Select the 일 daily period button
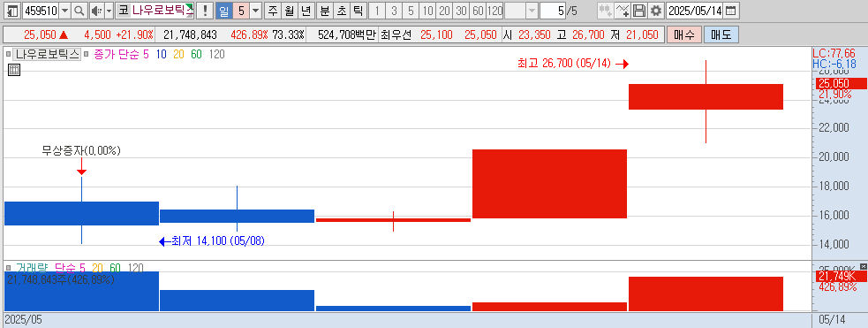The width and height of the screenshot is (868, 328). click(x=223, y=11)
